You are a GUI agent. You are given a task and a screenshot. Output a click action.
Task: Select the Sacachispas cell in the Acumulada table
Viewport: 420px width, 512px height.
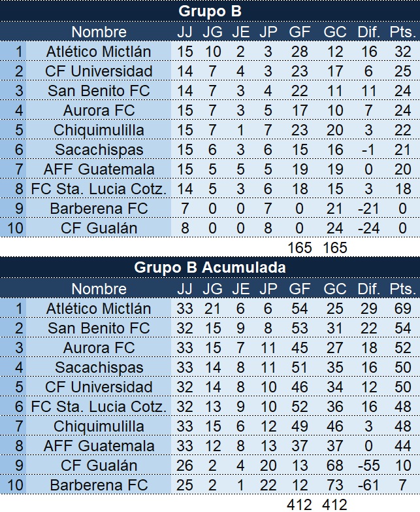(x=99, y=367)
